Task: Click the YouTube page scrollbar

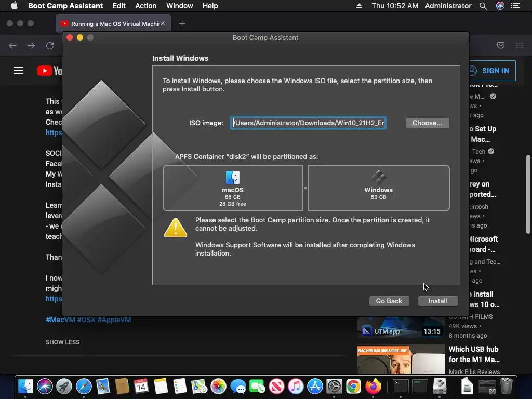Action: pyautogui.click(x=528, y=194)
